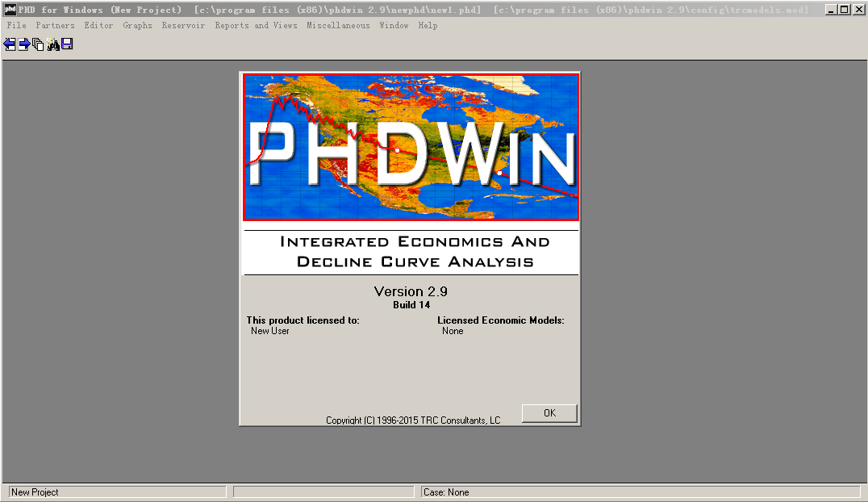Click 'Decline Curve Analysis' heading
This screenshot has height=502, width=868.
pyautogui.click(x=415, y=261)
